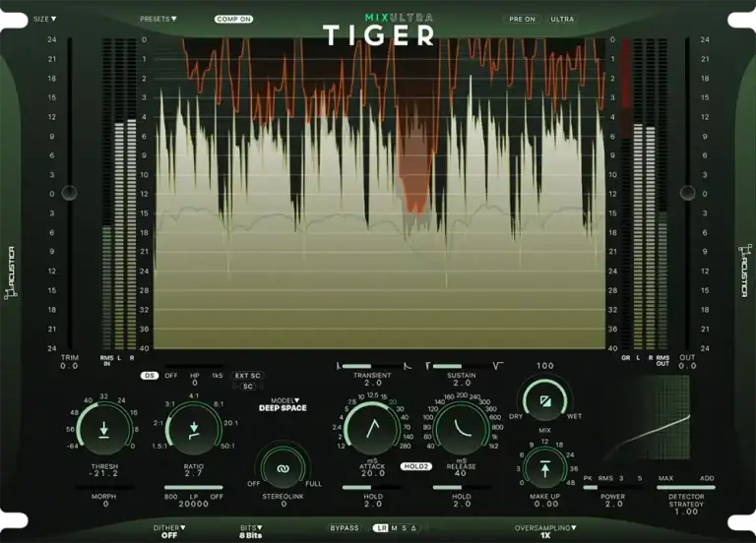Viewport: 756px width, 543px height.
Task: Click the Acustica logo on left edge
Action: pyautogui.click(x=11, y=272)
